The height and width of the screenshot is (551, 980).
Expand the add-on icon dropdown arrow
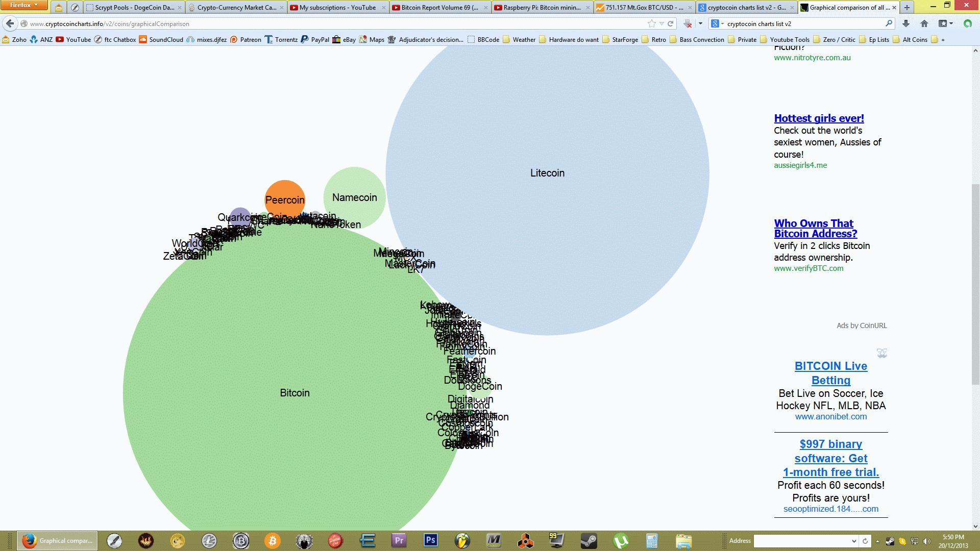[x=700, y=23]
